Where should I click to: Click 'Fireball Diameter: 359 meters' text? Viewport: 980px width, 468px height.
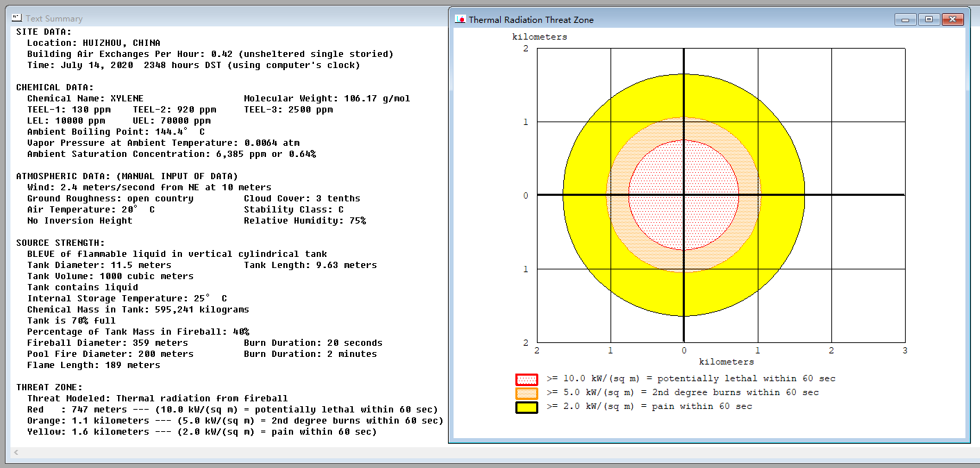(108, 343)
